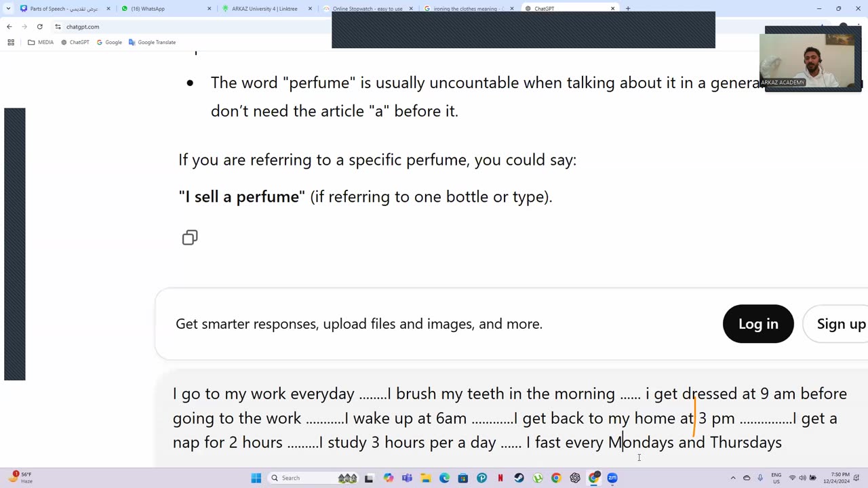
Task: Open the Google Translate bookmark
Action: (x=152, y=42)
